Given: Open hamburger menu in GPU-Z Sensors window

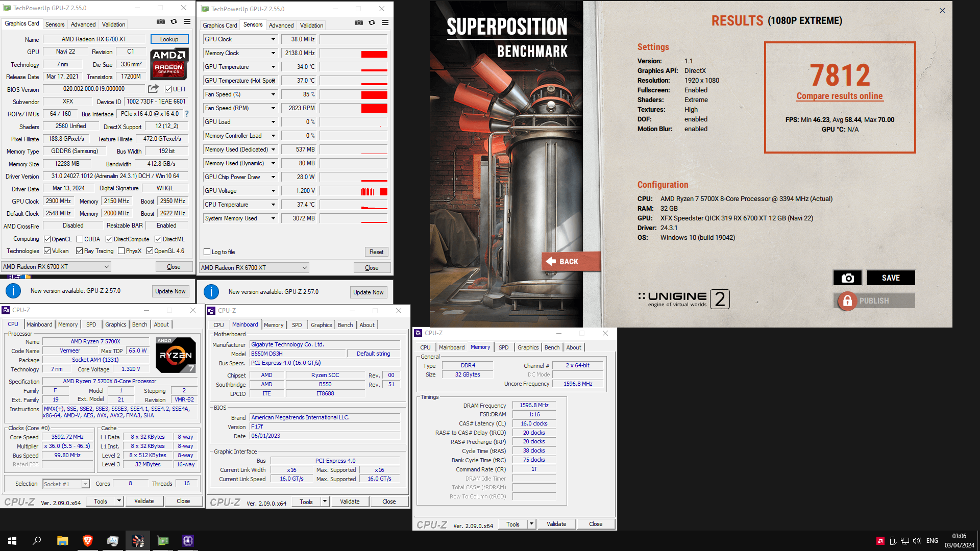Looking at the screenshot, I should click(x=385, y=23).
